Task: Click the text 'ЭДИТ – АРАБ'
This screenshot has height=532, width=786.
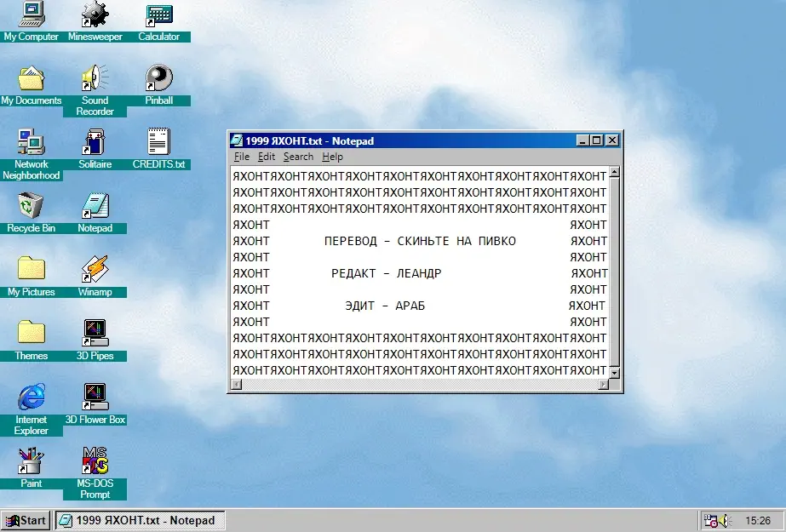Action: click(x=385, y=306)
